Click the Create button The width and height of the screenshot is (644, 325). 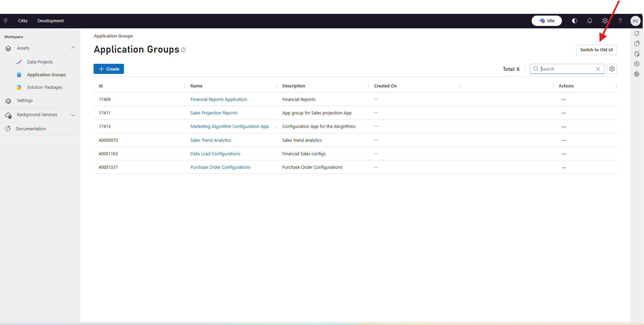tap(109, 69)
